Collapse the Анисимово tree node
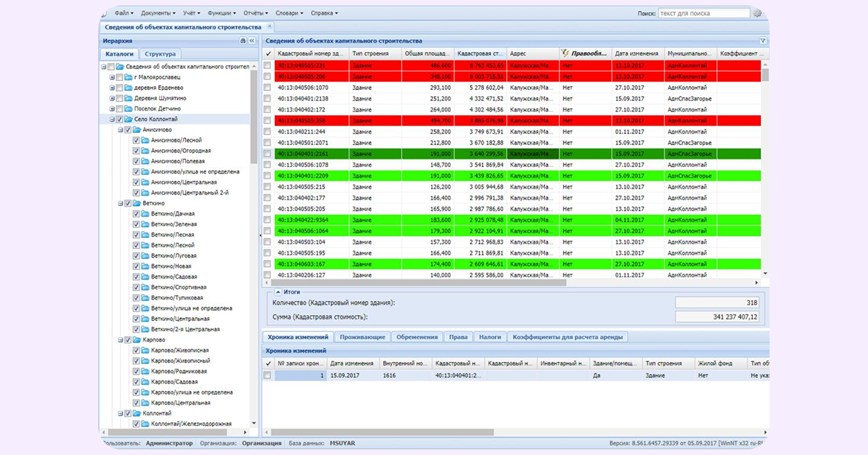This screenshot has width=868, height=455. 120,130
